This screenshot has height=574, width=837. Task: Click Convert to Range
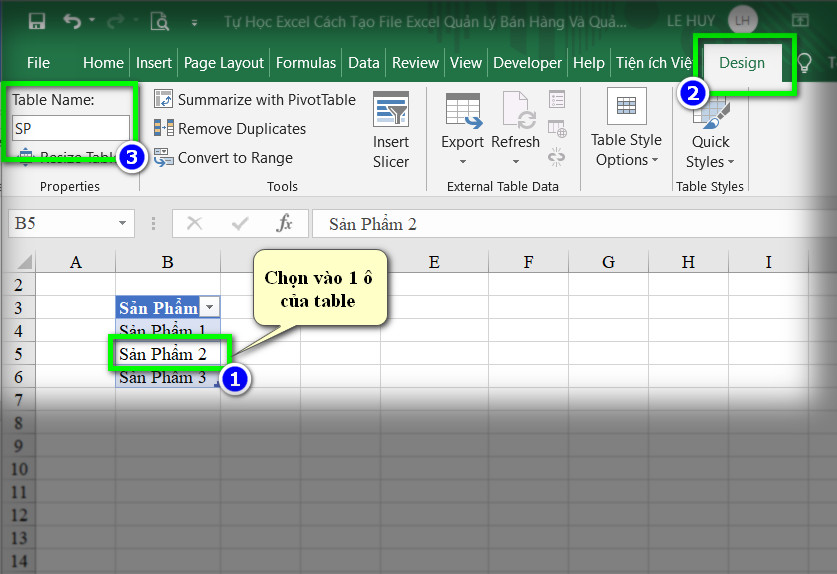click(x=224, y=158)
